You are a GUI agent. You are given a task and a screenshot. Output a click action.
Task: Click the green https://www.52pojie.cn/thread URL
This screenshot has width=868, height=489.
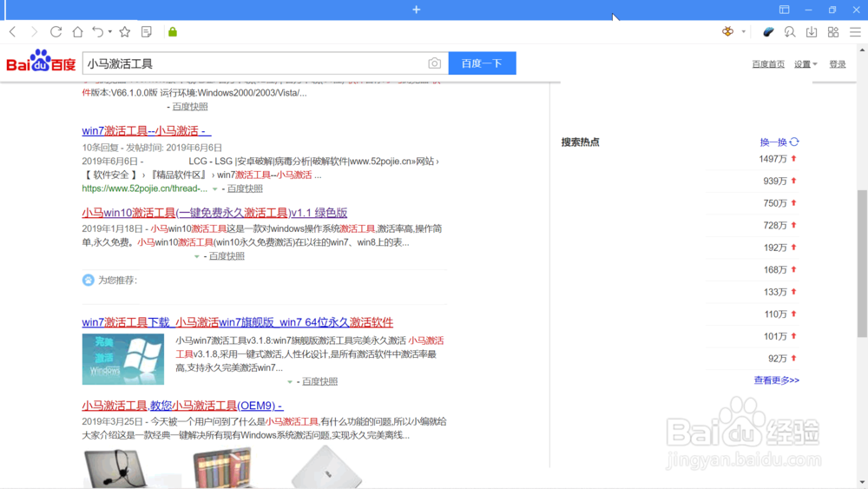coord(144,188)
